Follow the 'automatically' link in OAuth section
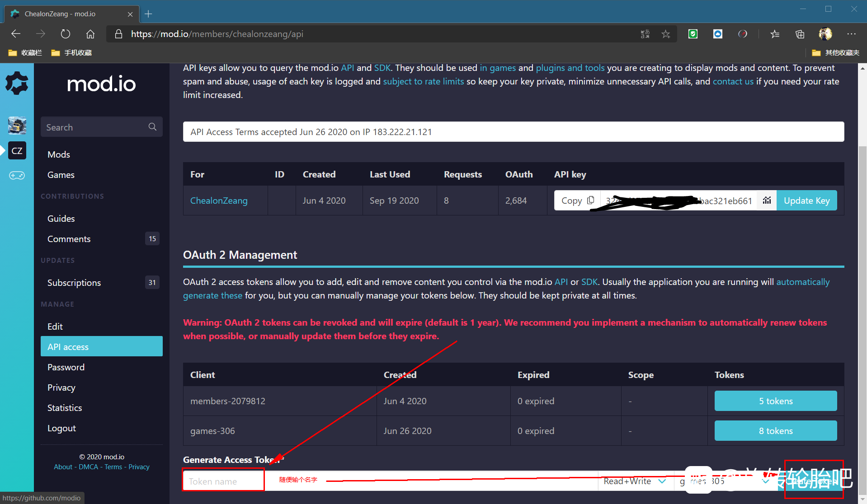The image size is (867, 504). pos(803,282)
